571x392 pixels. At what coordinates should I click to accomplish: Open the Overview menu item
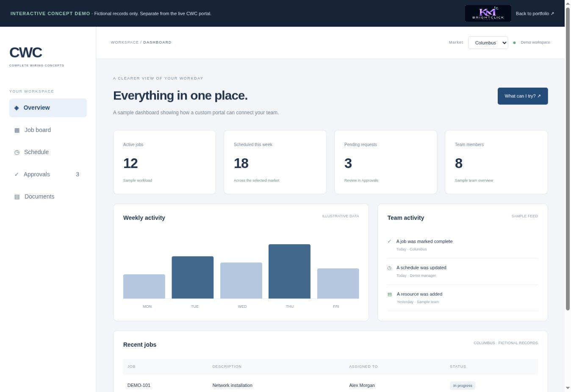click(48, 108)
